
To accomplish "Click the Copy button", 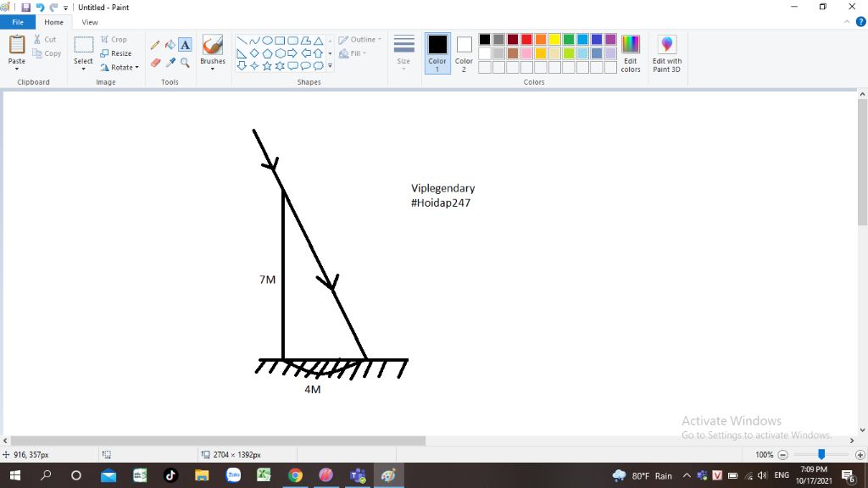I will (x=47, y=53).
